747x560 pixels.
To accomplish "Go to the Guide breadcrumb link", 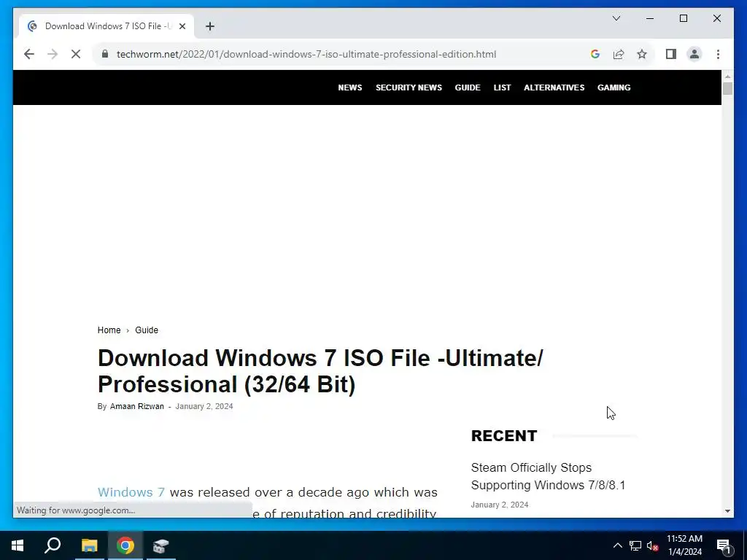I will pyautogui.click(x=147, y=330).
